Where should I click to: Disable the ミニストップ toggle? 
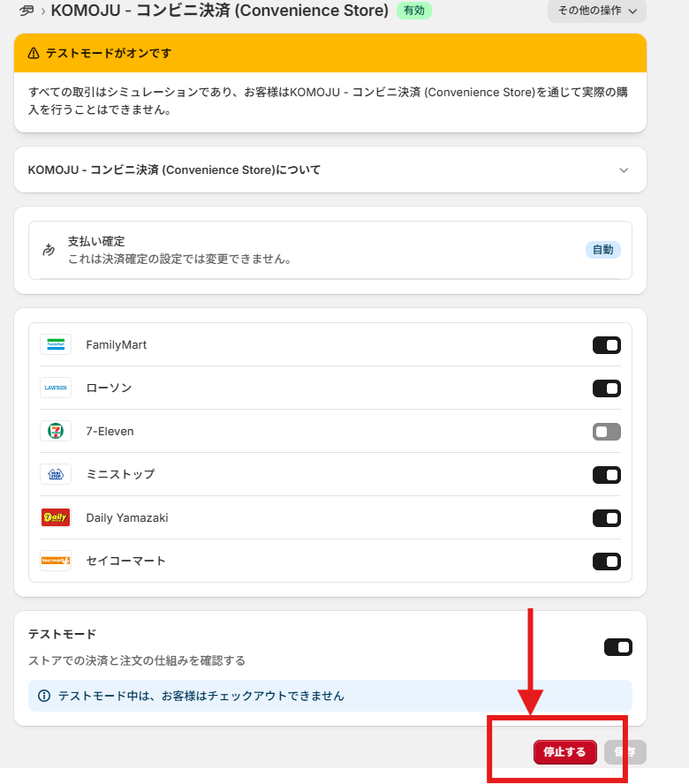[x=607, y=475]
